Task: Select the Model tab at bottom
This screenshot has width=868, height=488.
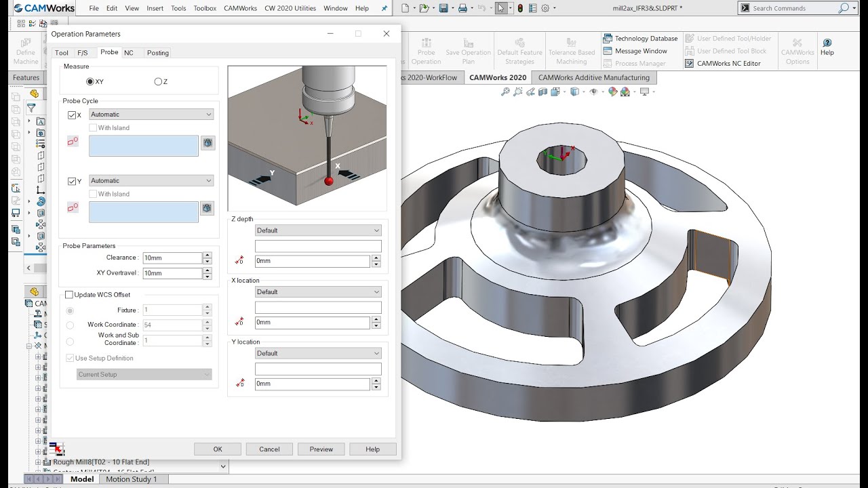Action: 82,479
